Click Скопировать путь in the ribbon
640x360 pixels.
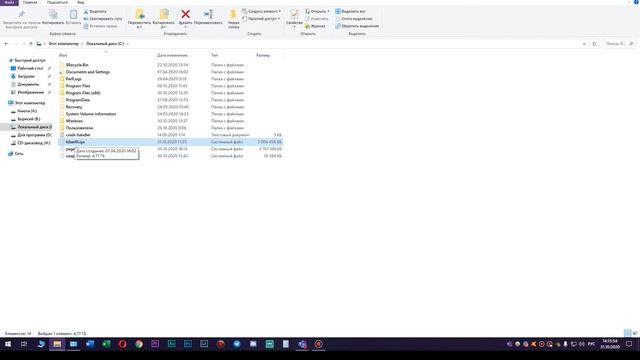(x=102, y=19)
